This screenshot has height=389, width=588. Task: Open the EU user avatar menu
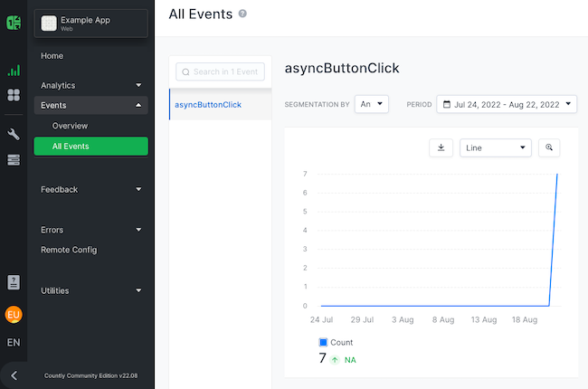(x=14, y=314)
